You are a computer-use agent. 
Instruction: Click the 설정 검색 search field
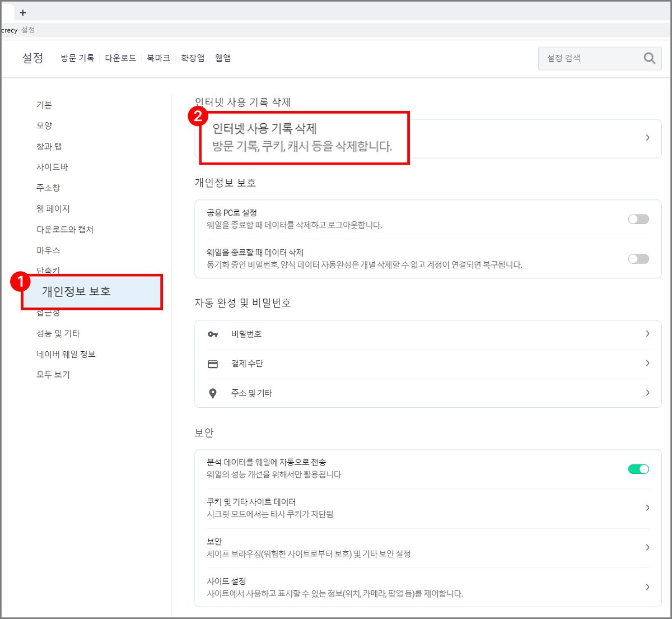[588, 58]
